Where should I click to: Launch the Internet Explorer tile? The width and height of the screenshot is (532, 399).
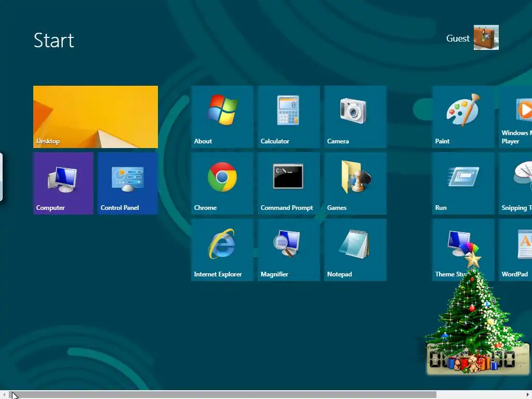(222, 250)
